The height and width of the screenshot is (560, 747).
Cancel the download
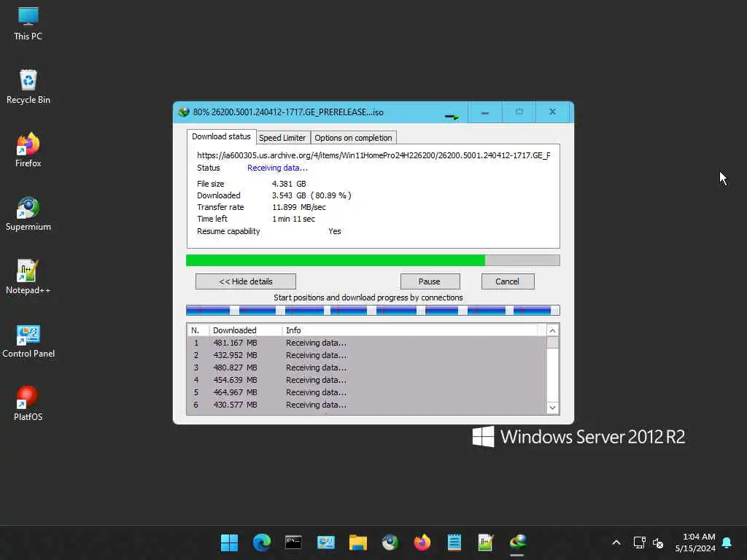click(508, 281)
